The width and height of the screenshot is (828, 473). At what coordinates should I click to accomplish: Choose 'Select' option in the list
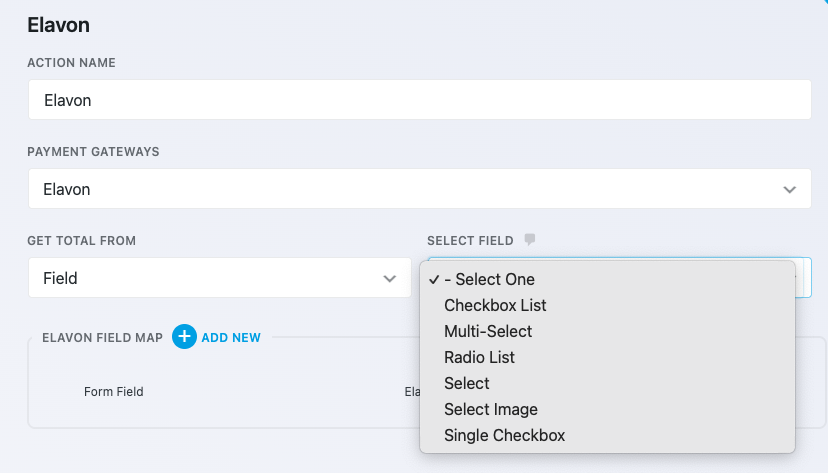(607, 383)
